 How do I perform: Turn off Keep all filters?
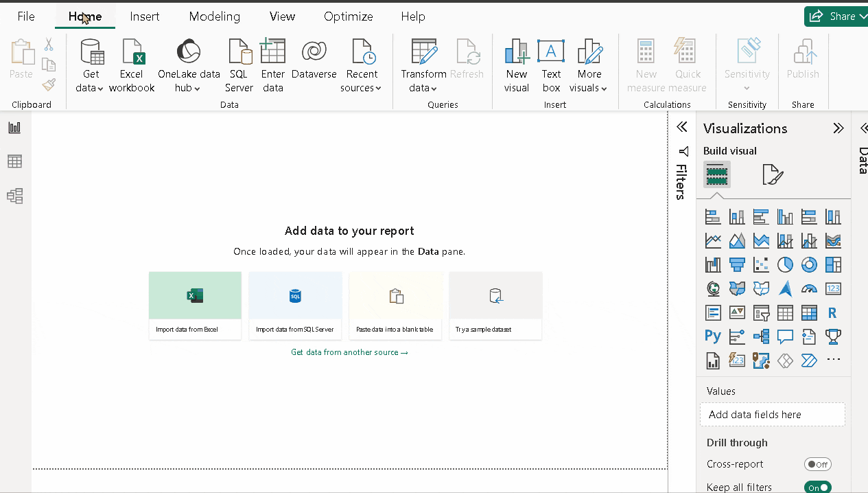click(x=817, y=488)
